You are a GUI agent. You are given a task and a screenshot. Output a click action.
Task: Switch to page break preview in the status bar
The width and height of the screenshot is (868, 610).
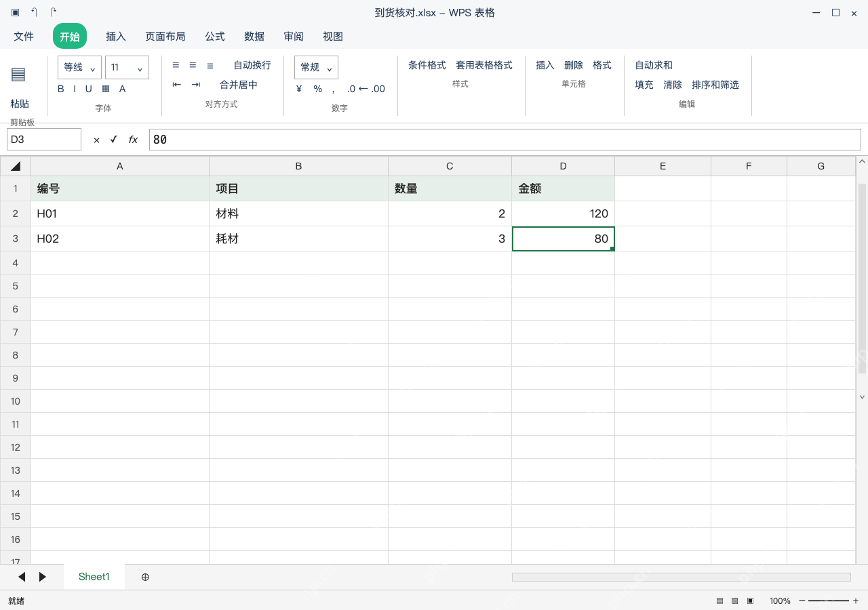click(x=750, y=601)
